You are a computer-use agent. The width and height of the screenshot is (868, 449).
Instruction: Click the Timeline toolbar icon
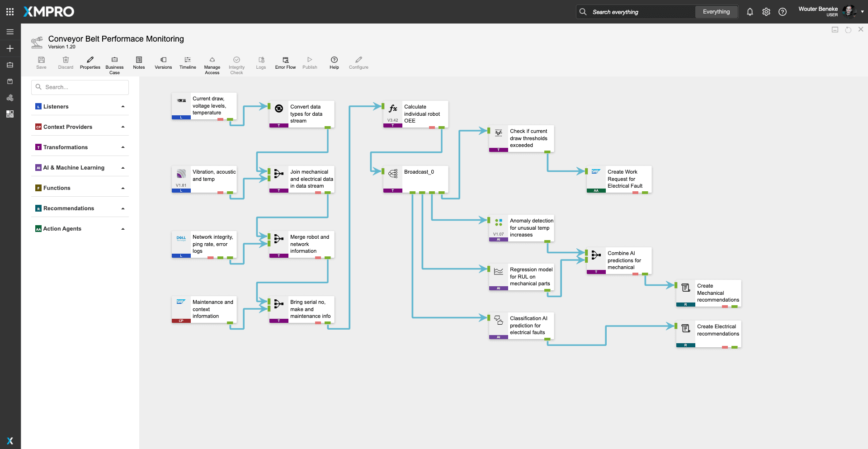(188, 60)
